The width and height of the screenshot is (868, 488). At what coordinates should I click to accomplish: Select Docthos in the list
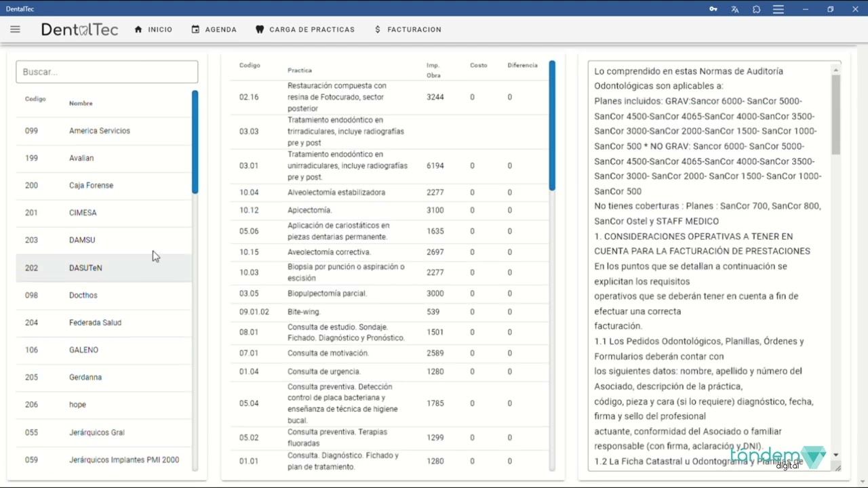tap(104, 296)
